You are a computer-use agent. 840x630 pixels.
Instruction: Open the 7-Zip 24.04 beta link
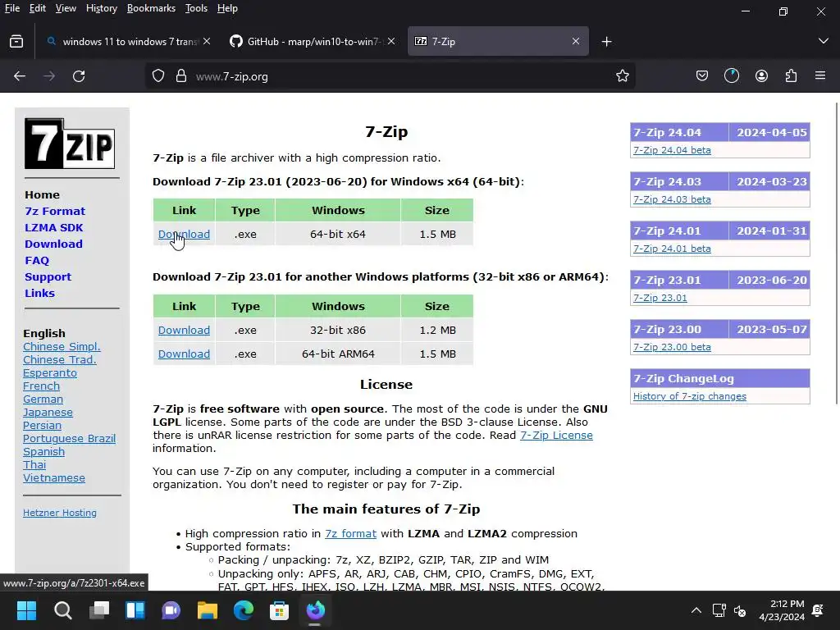672,150
